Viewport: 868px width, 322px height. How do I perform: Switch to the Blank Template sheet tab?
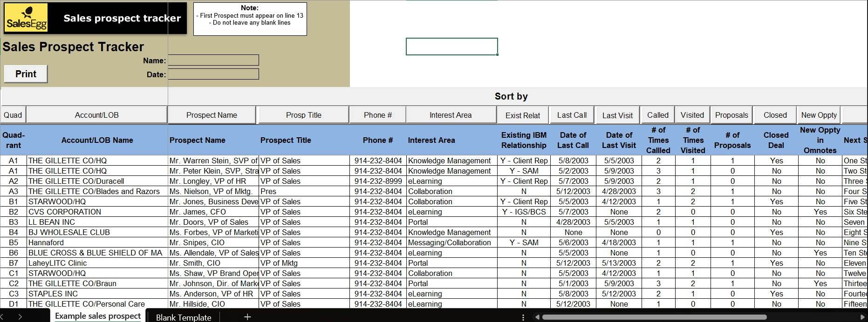pos(184,317)
